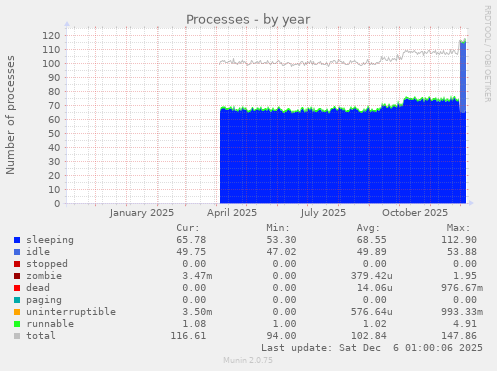Click the 100 y-axis tick label

(x=51, y=64)
